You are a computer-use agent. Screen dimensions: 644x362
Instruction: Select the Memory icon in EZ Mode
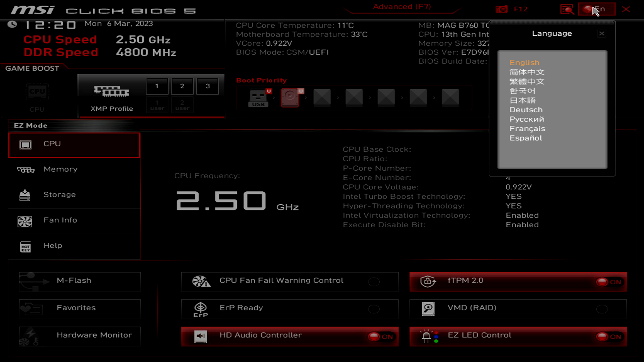pos(25,169)
